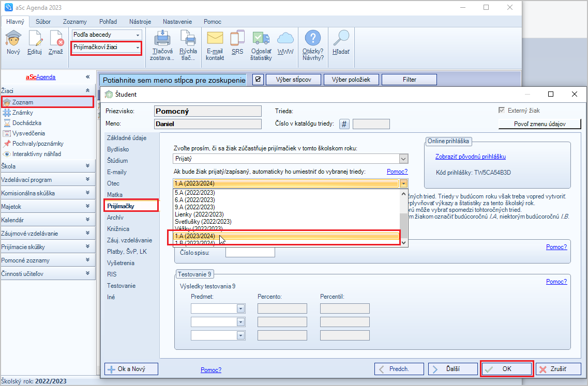588x386 pixels.
Task: Go to the Ďalší student
Action: [x=453, y=369]
